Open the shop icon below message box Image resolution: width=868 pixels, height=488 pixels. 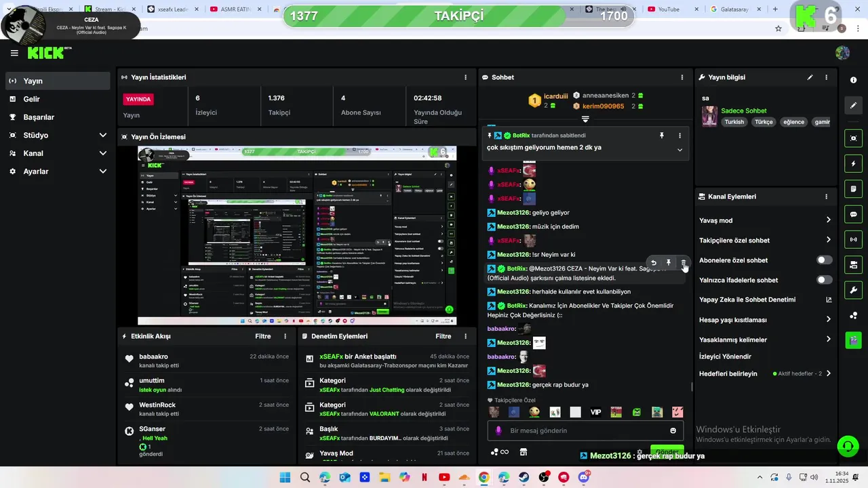pos(523,452)
